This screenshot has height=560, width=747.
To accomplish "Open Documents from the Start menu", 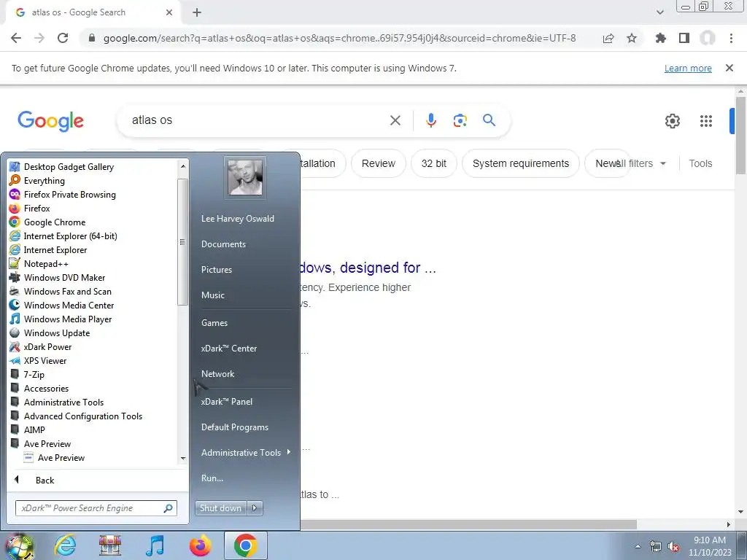I will [x=223, y=244].
